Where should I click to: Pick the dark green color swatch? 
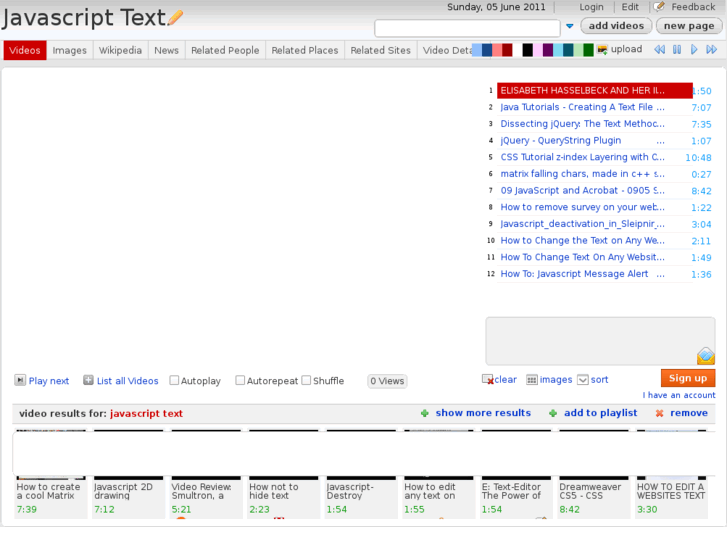[588, 50]
